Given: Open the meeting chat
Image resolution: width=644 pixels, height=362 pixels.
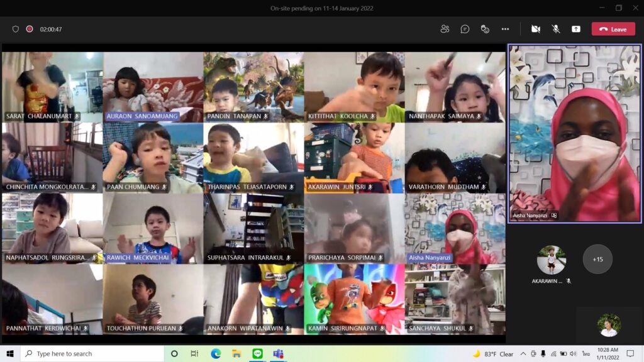Looking at the screenshot, I should pos(465,29).
